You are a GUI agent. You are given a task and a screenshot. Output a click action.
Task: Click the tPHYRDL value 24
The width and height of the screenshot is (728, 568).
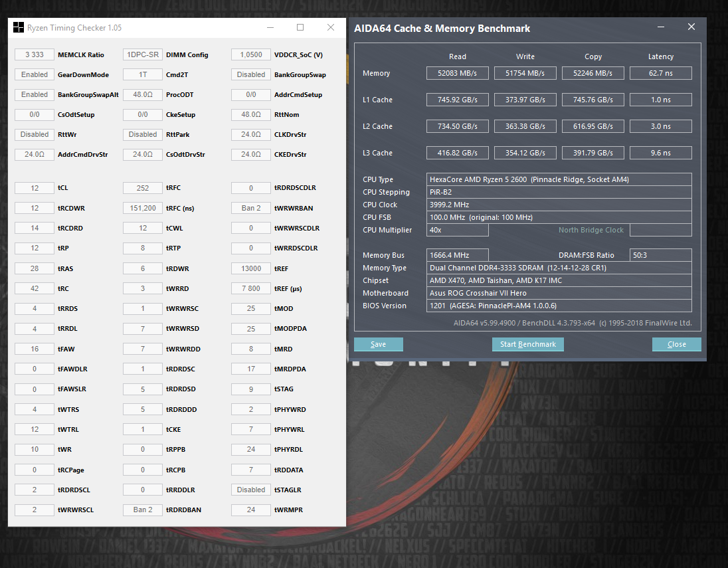(250, 450)
